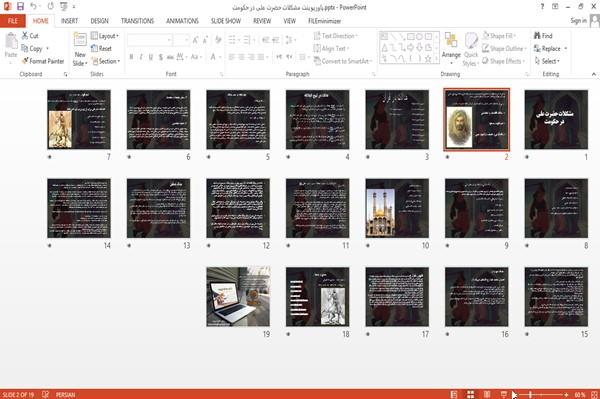Click the Sign in link

click(x=578, y=21)
